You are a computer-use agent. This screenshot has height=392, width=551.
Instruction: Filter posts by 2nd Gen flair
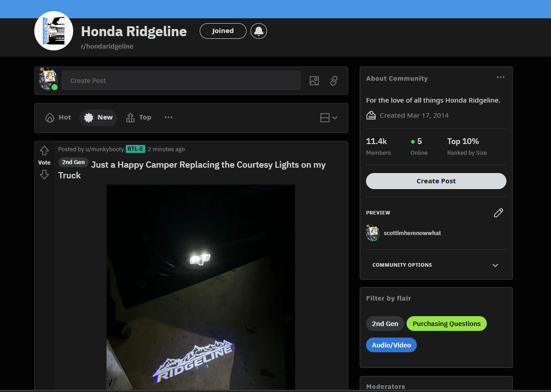(385, 324)
